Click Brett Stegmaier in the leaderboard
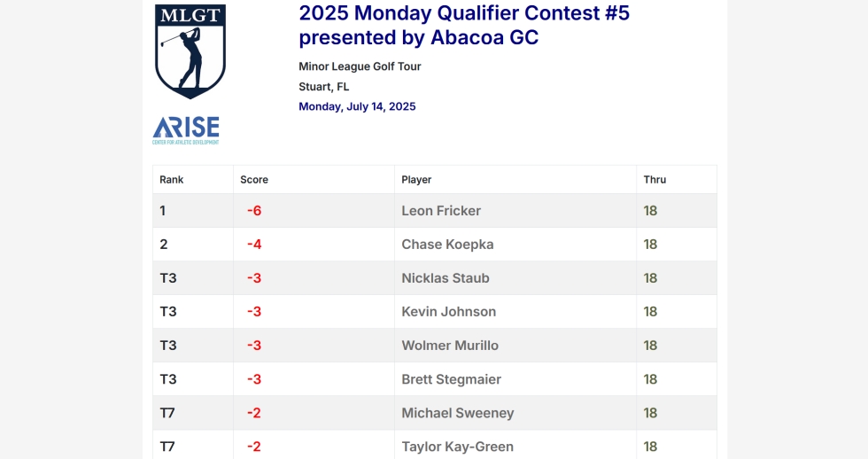868x459 pixels. click(451, 379)
